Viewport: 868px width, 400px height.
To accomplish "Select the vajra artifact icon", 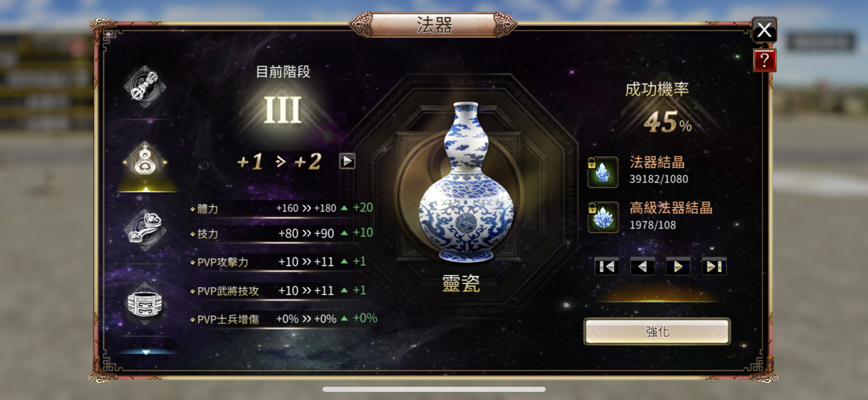I will pyautogui.click(x=145, y=87).
